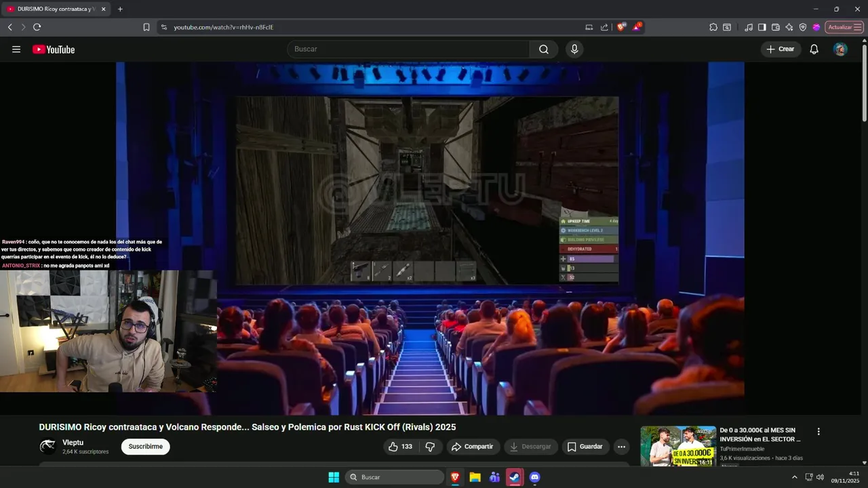Click the YouTube search magnifier button

(544, 49)
